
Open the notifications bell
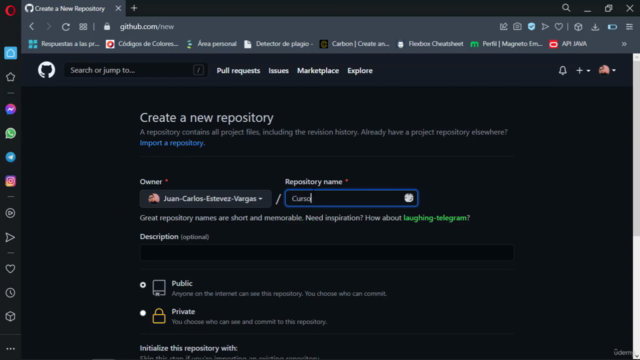pyautogui.click(x=562, y=70)
